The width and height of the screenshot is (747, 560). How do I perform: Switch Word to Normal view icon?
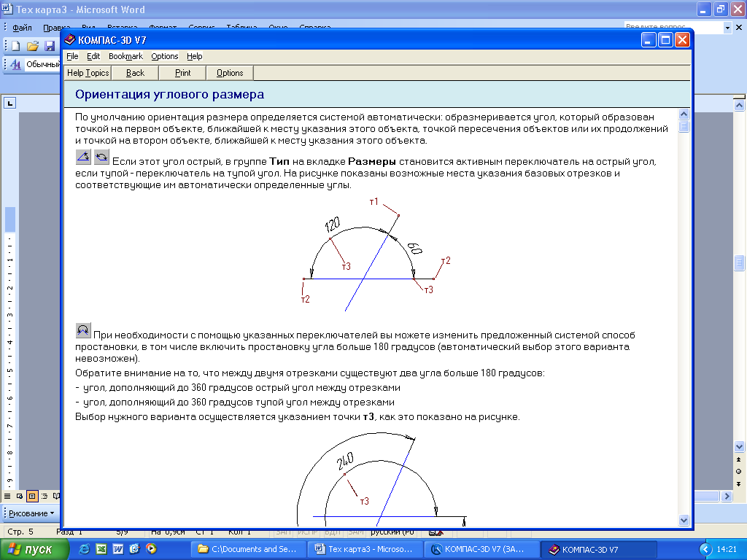click(x=7, y=496)
